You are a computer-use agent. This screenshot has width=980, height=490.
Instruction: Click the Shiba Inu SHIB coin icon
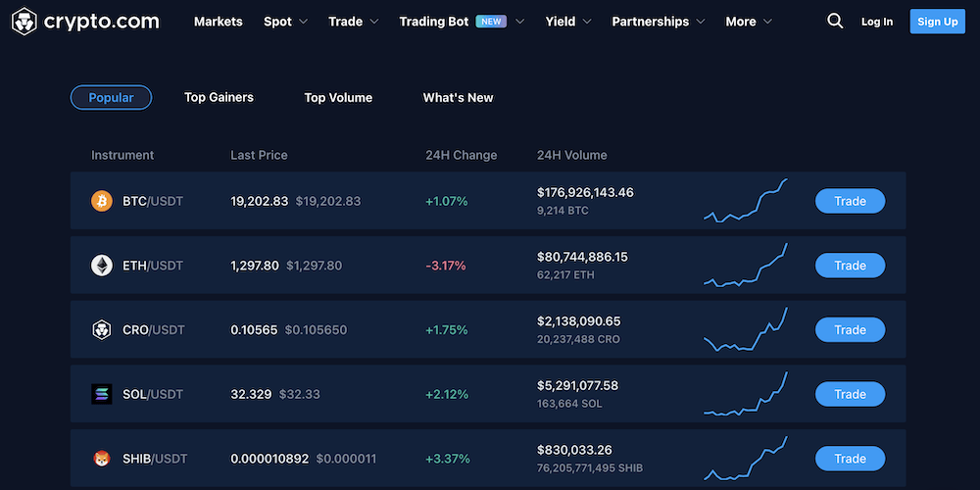point(102,459)
